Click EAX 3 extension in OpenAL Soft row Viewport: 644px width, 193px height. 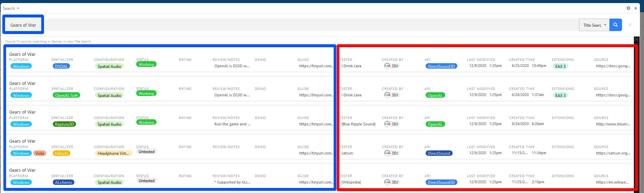click(x=560, y=95)
